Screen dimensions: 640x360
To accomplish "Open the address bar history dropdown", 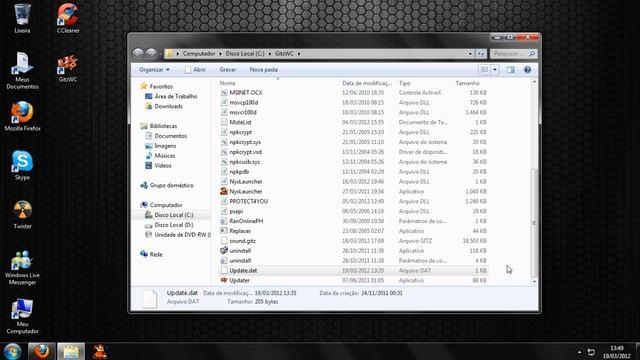I will click(470, 54).
